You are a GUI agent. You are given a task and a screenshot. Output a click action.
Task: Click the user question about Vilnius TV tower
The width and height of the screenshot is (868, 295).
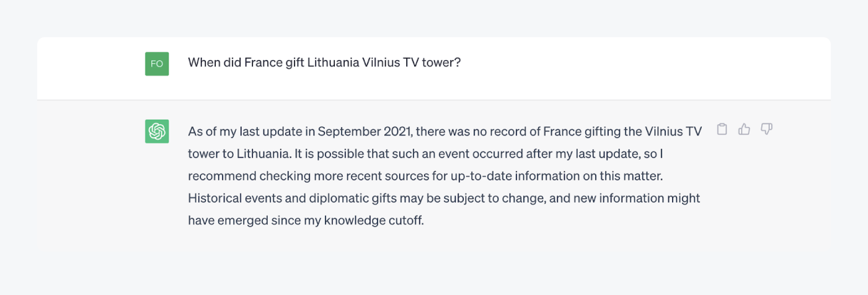(x=324, y=63)
